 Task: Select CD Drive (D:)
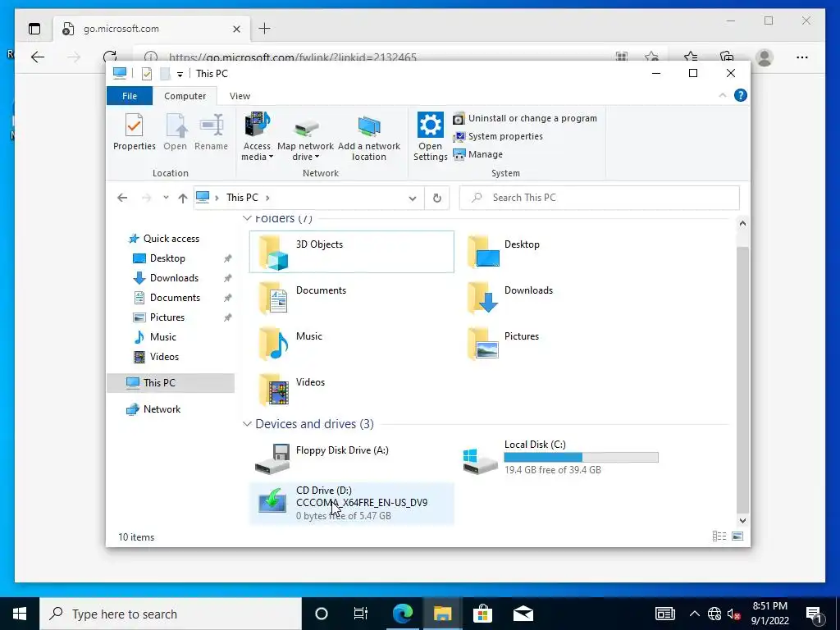(x=351, y=503)
